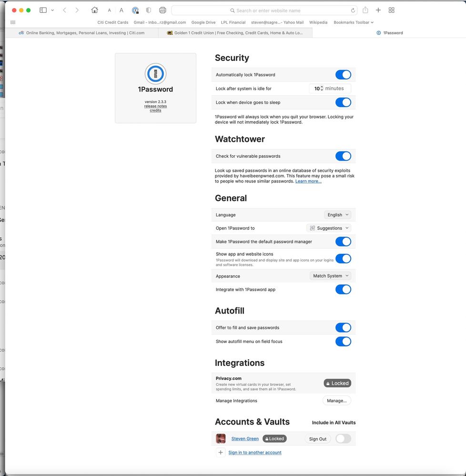The image size is (466, 476).
Task: Open LPL Financial bookmark
Action: click(233, 22)
